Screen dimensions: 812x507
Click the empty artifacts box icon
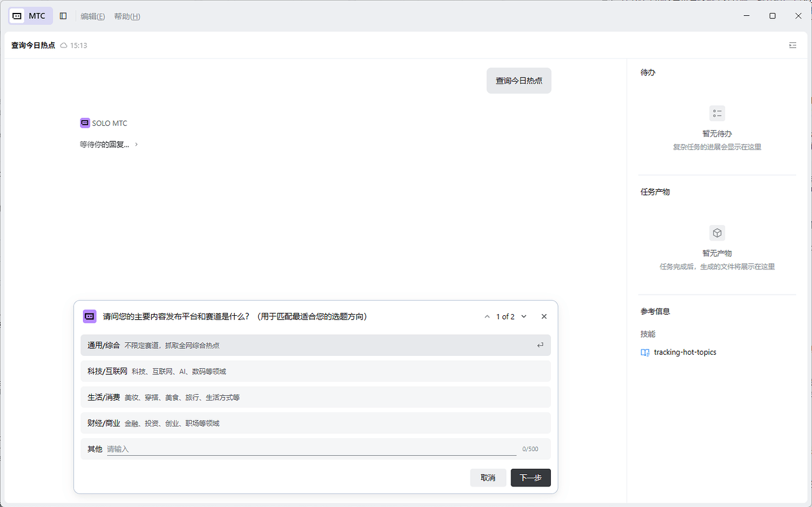tap(717, 233)
